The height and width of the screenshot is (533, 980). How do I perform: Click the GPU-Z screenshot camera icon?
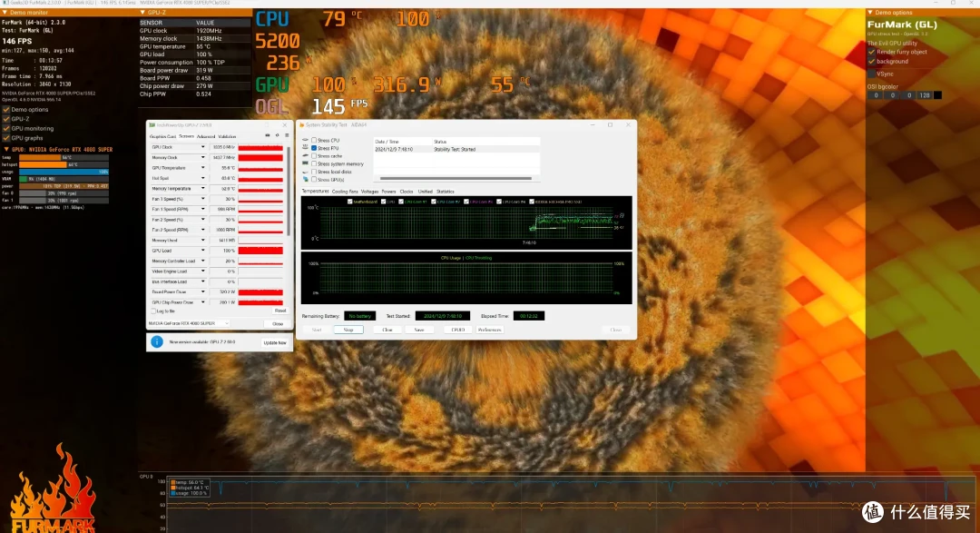pyautogui.click(x=268, y=136)
